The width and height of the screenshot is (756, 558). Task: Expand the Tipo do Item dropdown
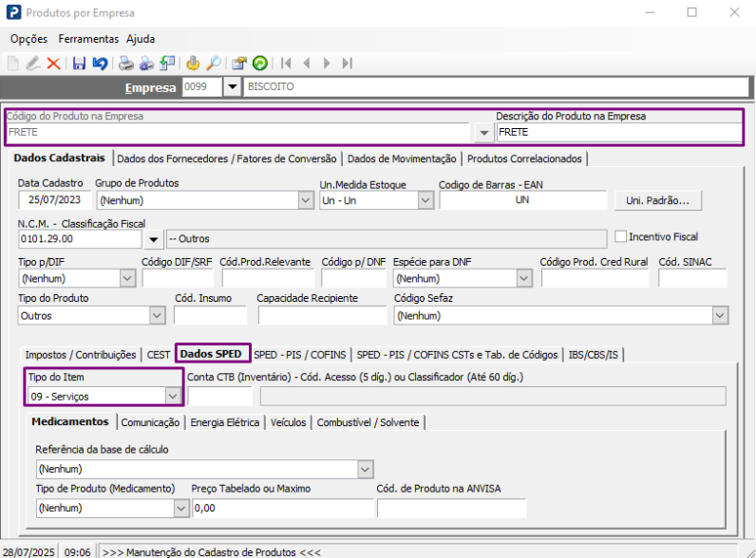pyautogui.click(x=173, y=396)
